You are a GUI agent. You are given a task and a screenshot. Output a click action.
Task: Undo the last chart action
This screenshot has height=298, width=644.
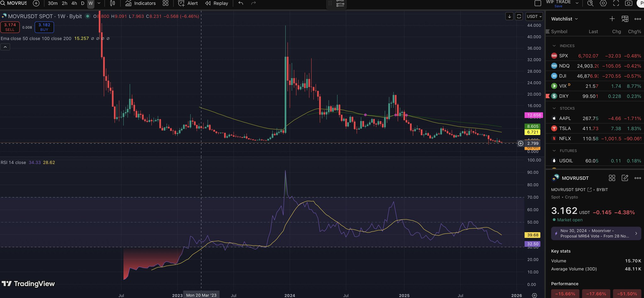click(241, 3)
